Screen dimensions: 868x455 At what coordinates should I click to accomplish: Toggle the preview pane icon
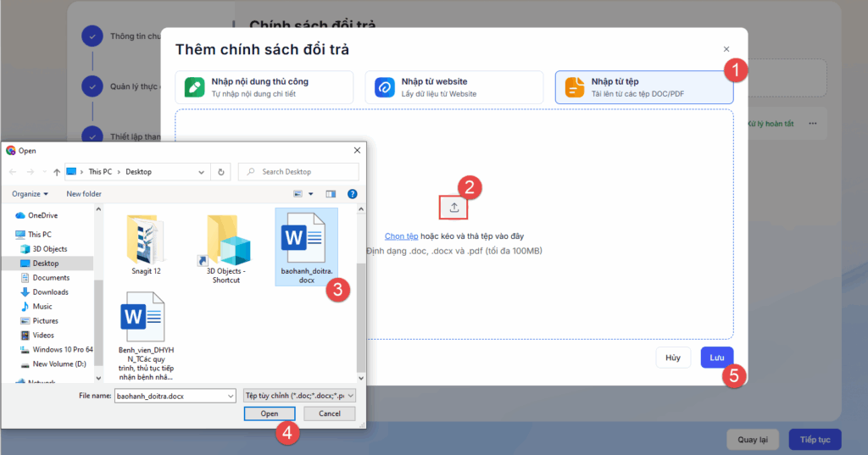331,194
